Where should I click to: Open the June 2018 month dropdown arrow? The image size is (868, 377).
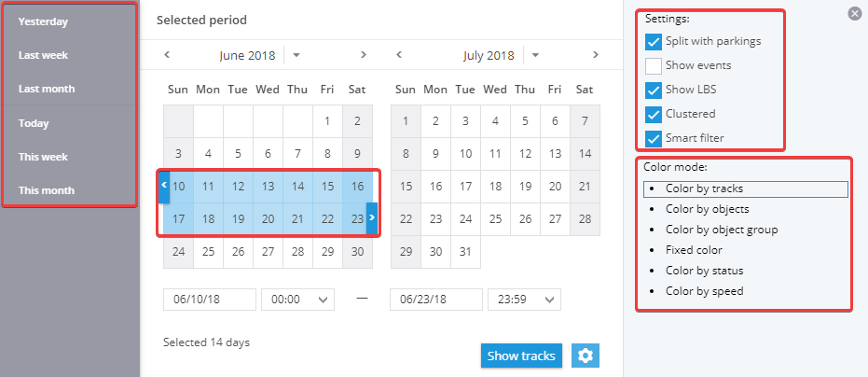[x=296, y=55]
